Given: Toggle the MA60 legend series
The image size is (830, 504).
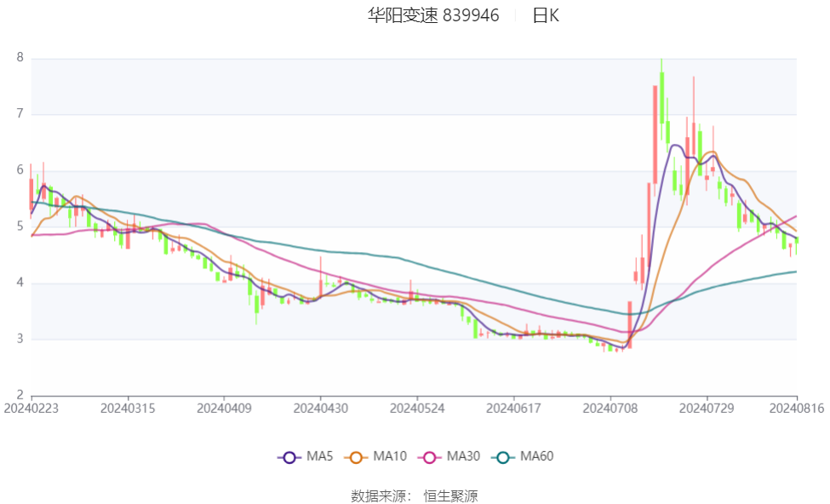Looking at the screenshot, I should click(x=523, y=456).
